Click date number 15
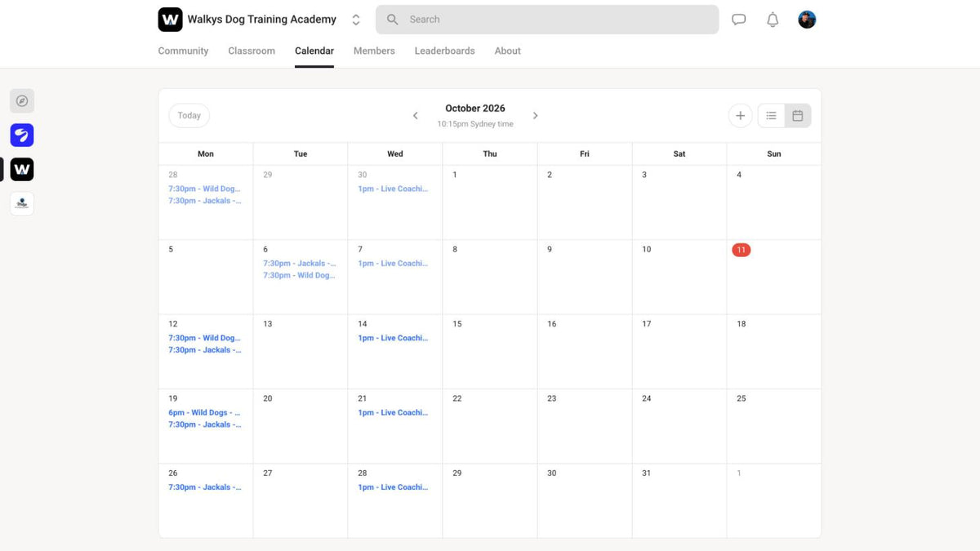Viewport: 980px width, 551px height. coord(457,324)
